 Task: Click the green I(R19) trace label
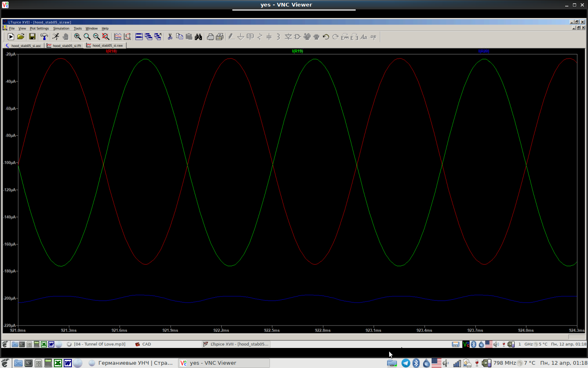point(297,51)
